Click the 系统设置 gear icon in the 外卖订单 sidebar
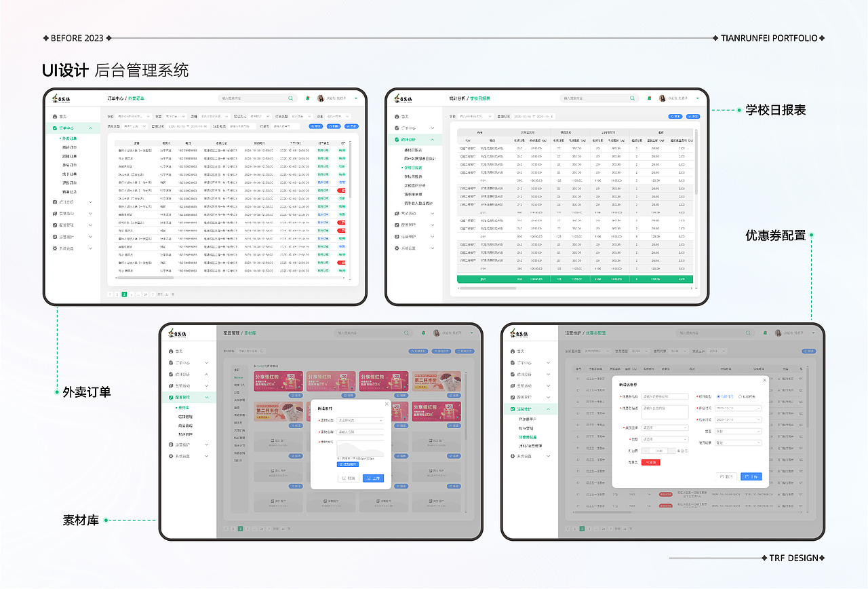 54,248
